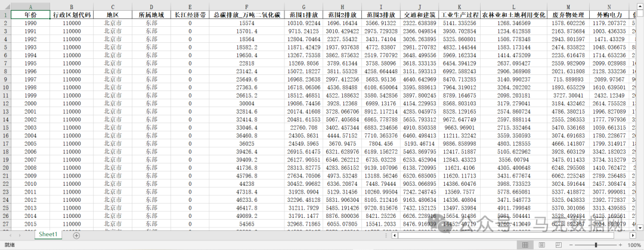Click cell with value 11621.4106
This screenshot has width=644, height=250.
tap(459, 167)
